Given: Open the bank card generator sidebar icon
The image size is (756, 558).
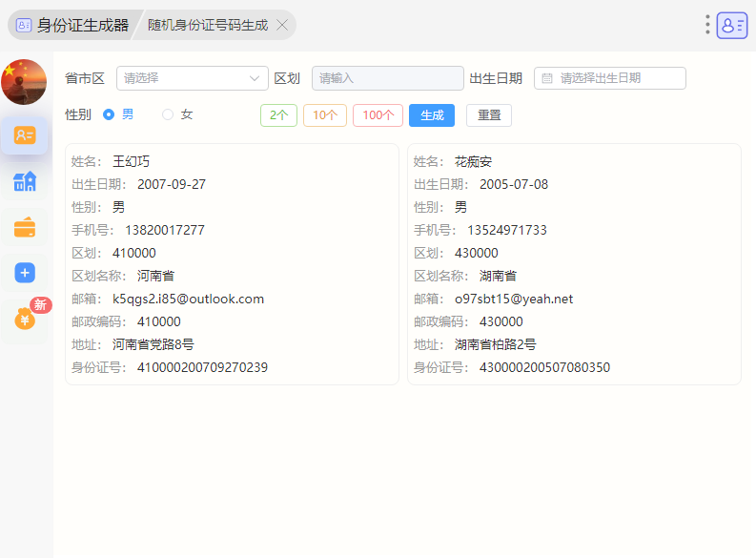Looking at the screenshot, I should pyautogui.click(x=25, y=227).
